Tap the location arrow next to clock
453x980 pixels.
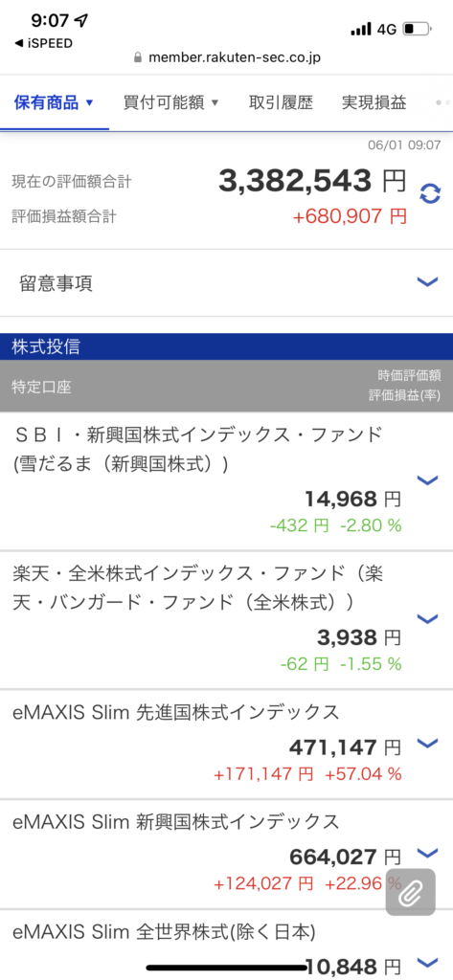click(81, 20)
